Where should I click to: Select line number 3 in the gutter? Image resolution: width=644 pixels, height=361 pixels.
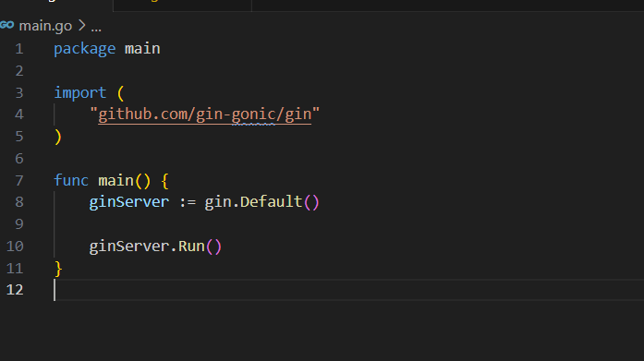18,92
